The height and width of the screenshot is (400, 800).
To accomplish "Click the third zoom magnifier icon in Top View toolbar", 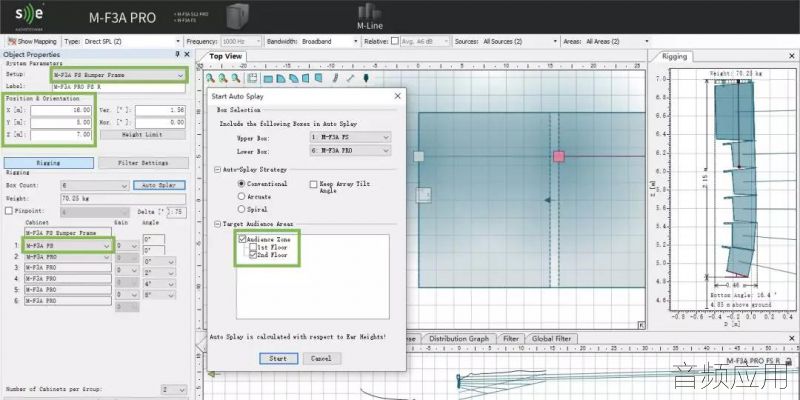I will pyautogui.click(x=235, y=78).
